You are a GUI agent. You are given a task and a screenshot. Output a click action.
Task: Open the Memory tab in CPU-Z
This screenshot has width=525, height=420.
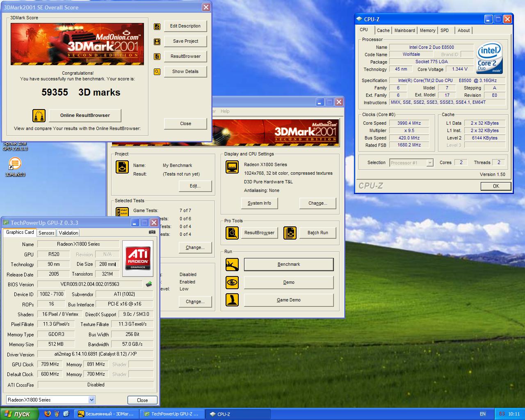point(427,30)
